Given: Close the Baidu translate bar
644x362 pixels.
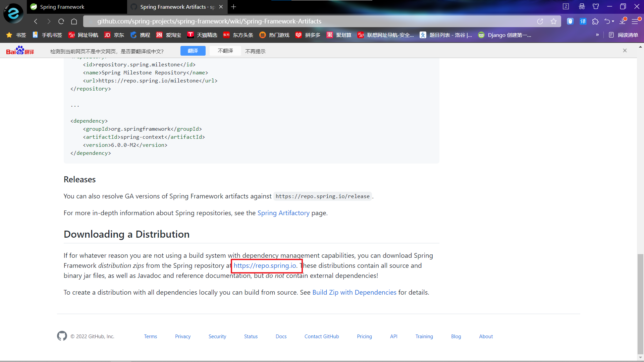Looking at the screenshot, I should tap(625, 51).
